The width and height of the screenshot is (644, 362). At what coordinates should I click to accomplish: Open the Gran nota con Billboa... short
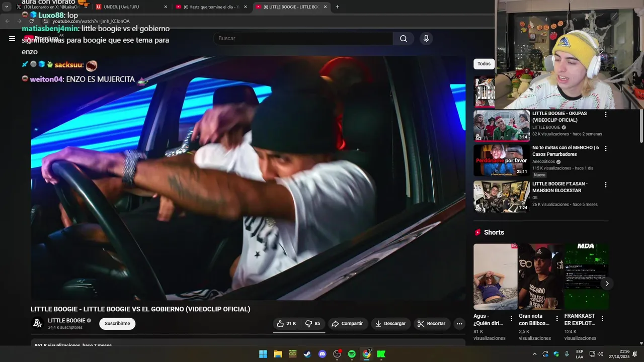[x=540, y=277]
